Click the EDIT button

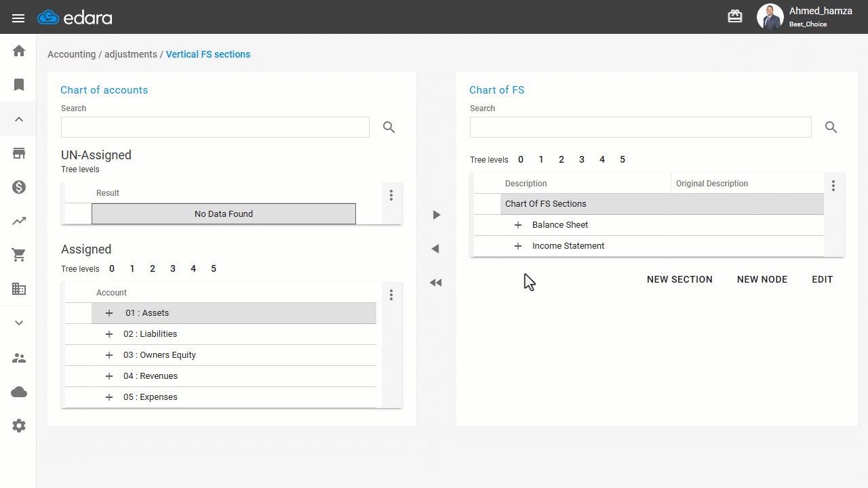(823, 279)
